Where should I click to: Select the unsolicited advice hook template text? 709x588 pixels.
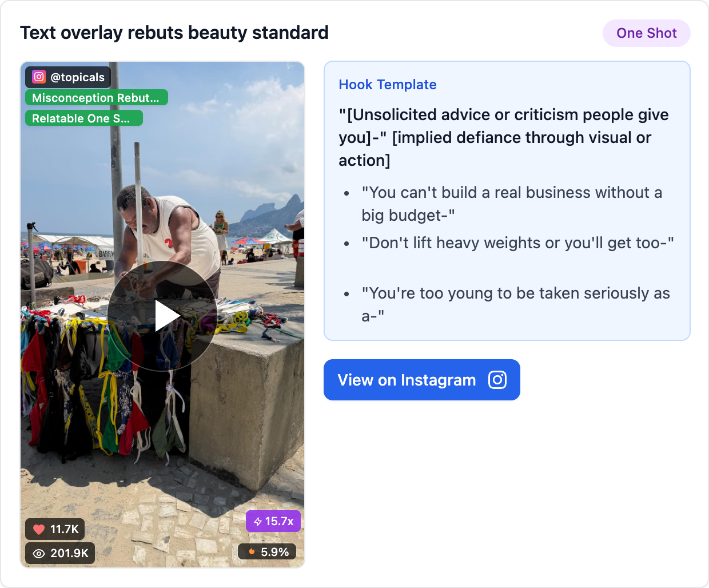coord(503,137)
